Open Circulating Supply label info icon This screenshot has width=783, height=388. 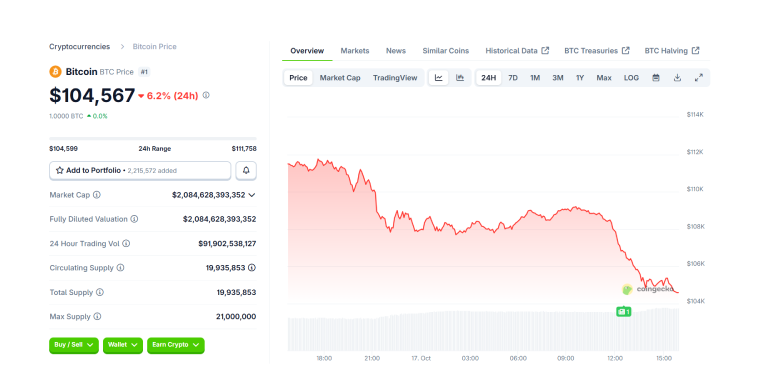120,268
